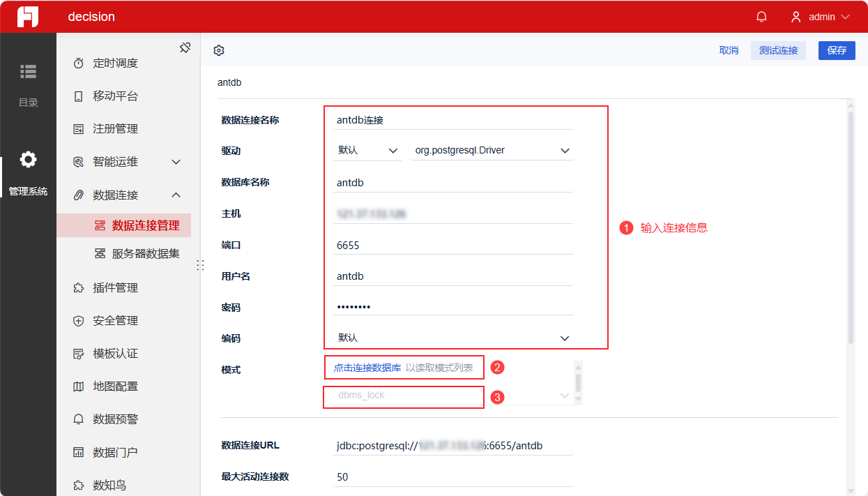868x496 pixels.
Task: Click the 取消 cancel link
Action: click(729, 50)
